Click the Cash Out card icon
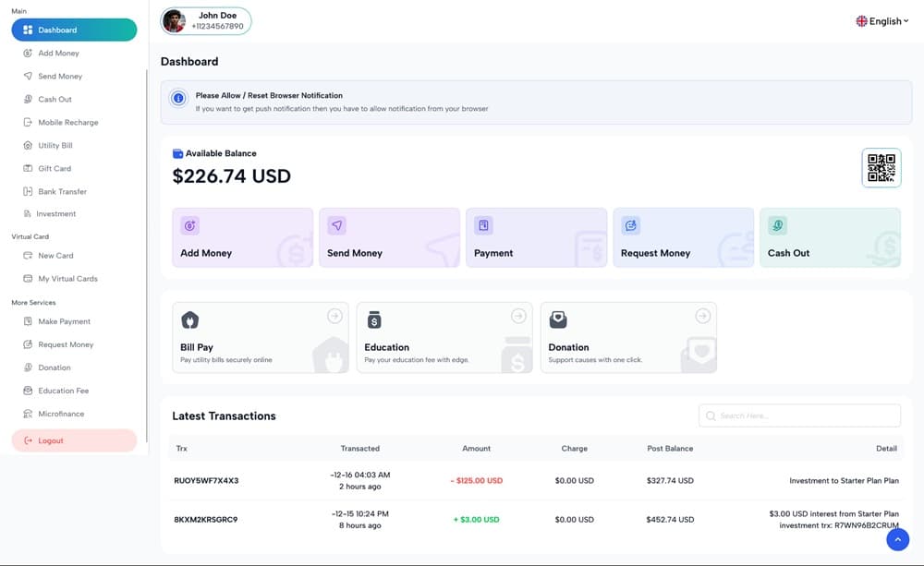Screen dimensions: 924x566 coord(778,225)
